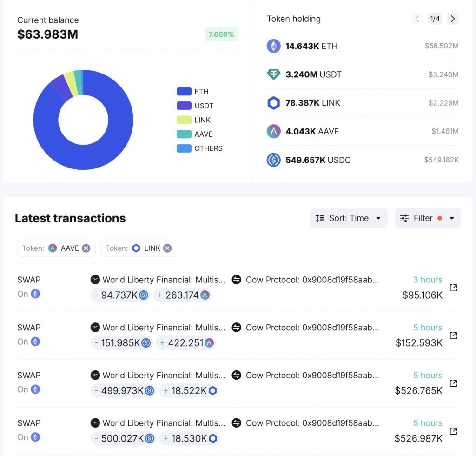Remove the AAVE token filter chip
This screenshot has height=456, width=476.
[86, 248]
